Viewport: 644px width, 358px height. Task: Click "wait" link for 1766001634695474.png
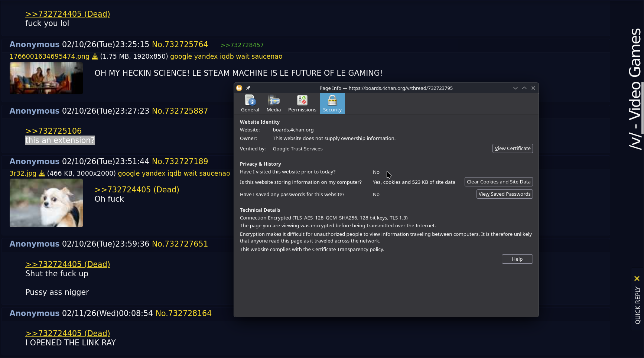point(243,56)
